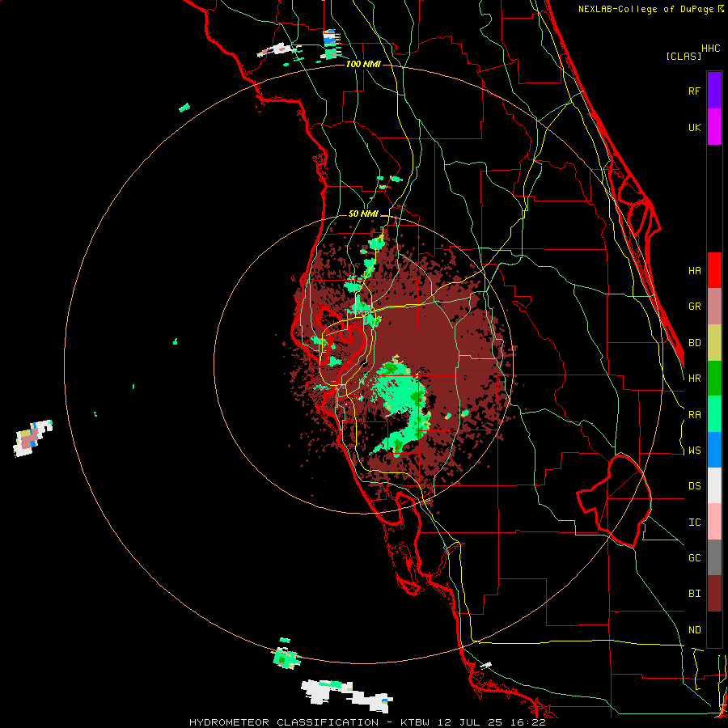The height and width of the screenshot is (728, 728).
Task: Click the BI brown legend swatch
Action: point(714,594)
